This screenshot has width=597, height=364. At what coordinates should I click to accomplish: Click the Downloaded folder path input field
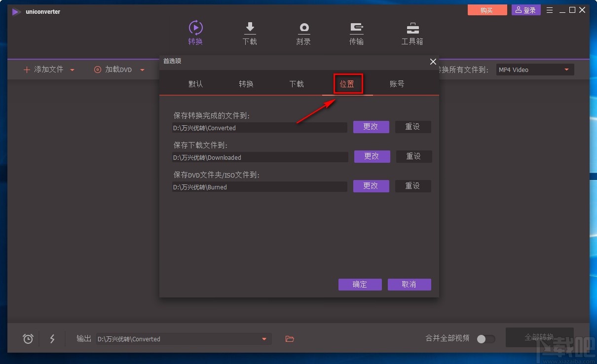tap(259, 157)
